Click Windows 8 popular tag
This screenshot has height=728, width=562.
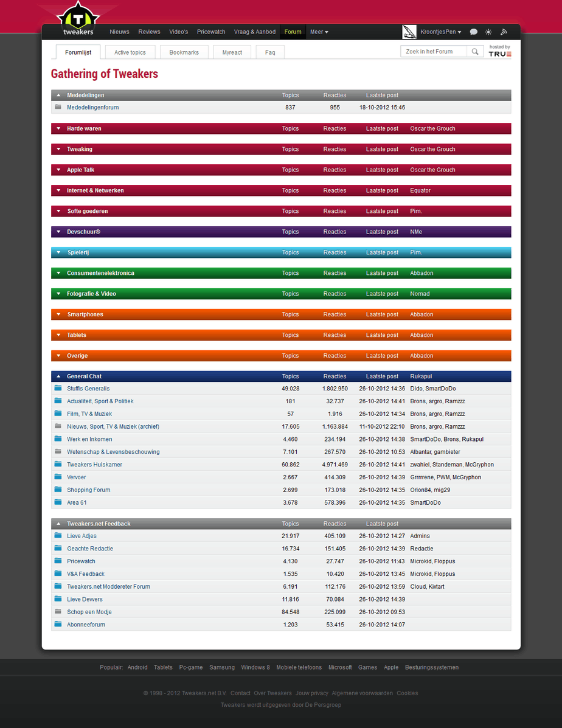click(x=255, y=668)
